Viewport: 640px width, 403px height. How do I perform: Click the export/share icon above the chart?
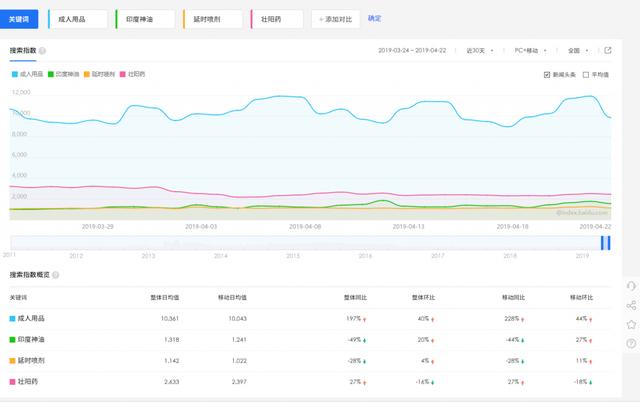606,49
